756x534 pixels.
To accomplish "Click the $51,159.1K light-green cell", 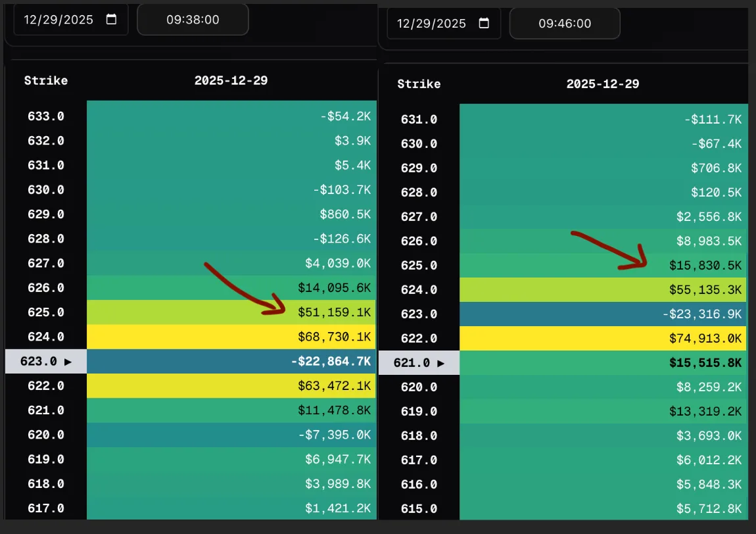I will [x=231, y=312].
